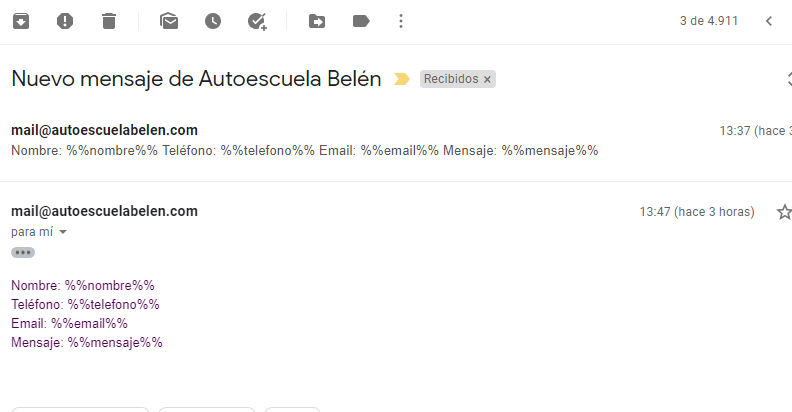Screen dimensions: 792x412
Task: Add the email to Tasks
Action: 257,21
